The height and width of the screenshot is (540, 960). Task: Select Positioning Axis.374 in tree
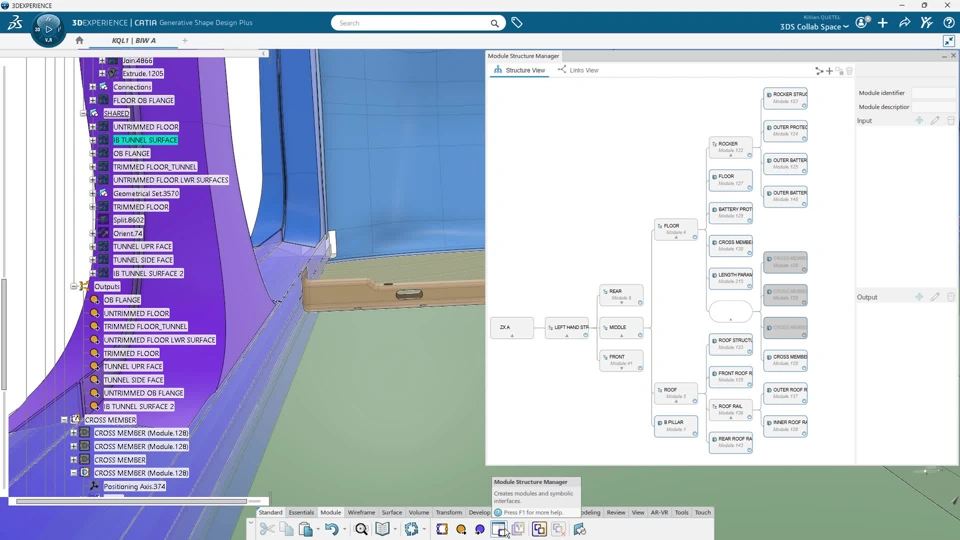pyautogui.click(x=134, y=486)
